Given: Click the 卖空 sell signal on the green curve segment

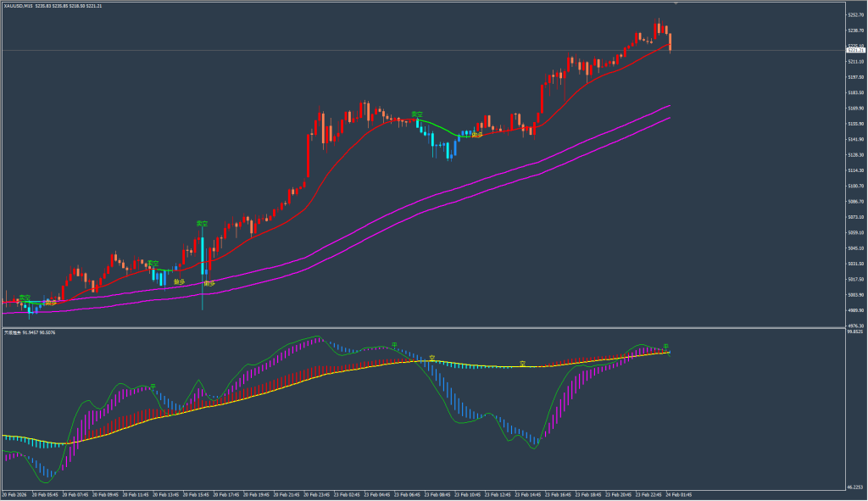Looking at the screenshot, I should (x=416, y=114).
